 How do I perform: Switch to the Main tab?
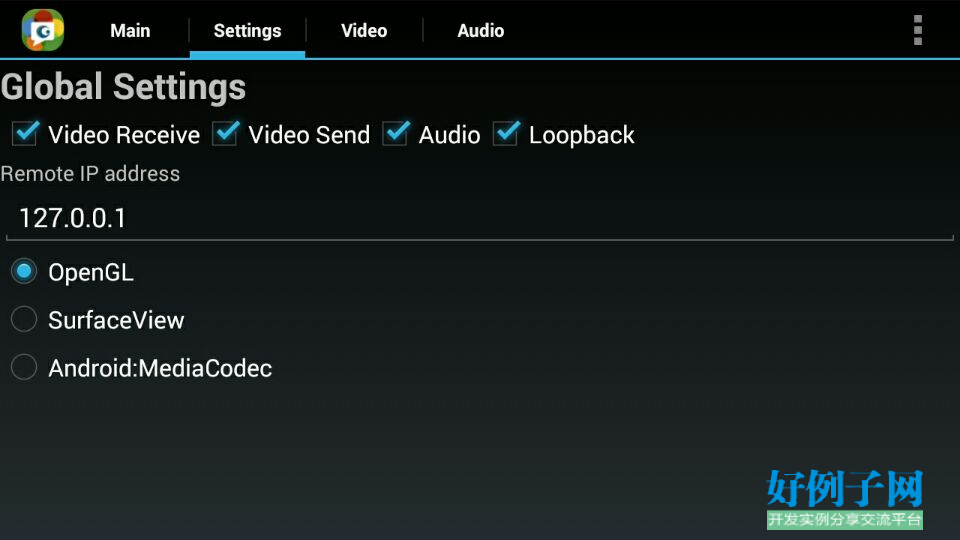tap(130, 31)
